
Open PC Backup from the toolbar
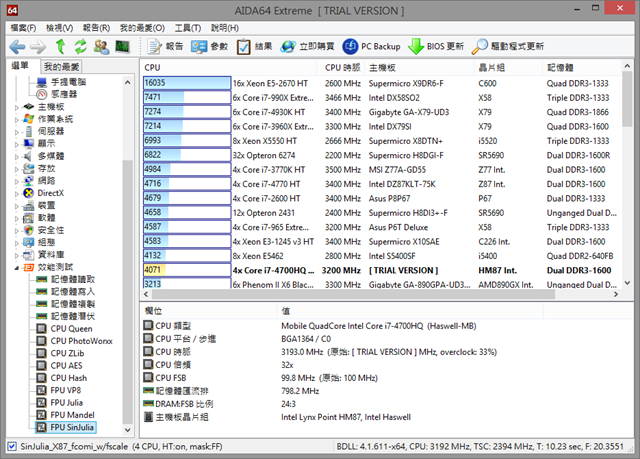(371, 47)
